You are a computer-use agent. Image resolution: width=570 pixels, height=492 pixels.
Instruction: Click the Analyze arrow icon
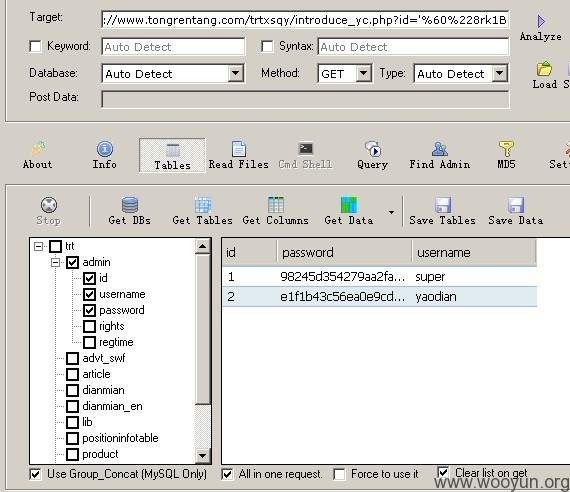541,21
